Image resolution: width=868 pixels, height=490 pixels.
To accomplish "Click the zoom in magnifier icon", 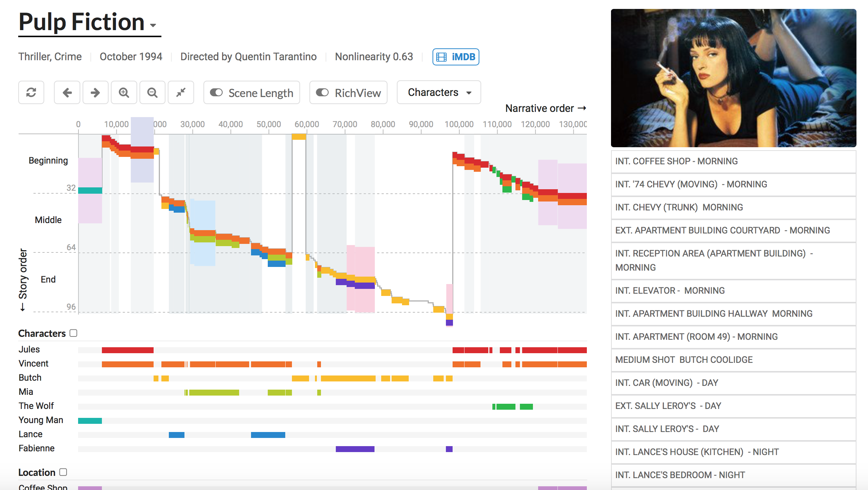I will coord(124,93).
